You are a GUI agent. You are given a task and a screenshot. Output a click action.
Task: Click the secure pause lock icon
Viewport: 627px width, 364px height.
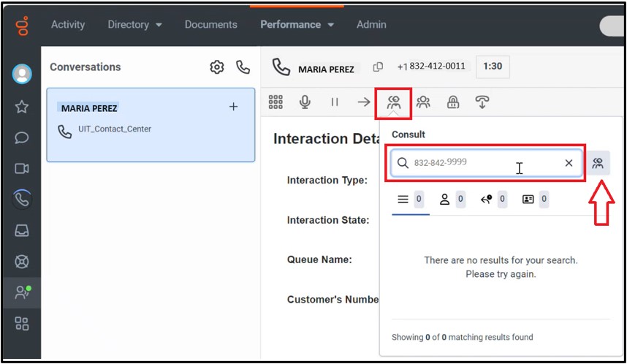tap(453, 102)
